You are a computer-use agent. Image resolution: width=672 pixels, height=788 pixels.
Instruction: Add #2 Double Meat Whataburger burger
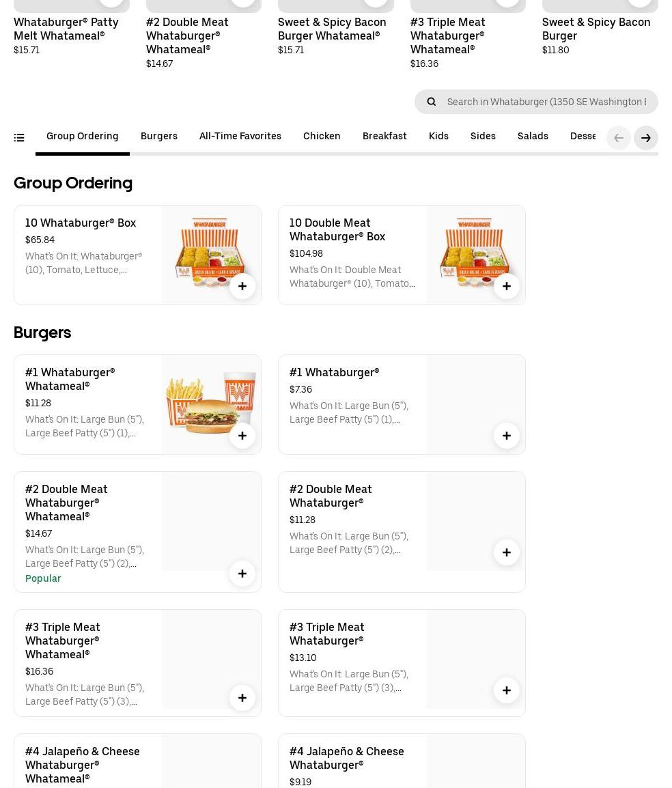pos(507,552)
